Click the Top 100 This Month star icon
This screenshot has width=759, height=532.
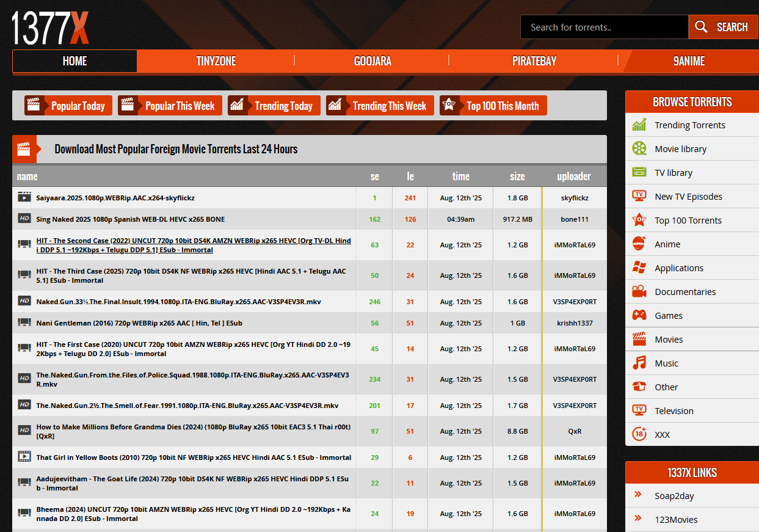[449, 106]
